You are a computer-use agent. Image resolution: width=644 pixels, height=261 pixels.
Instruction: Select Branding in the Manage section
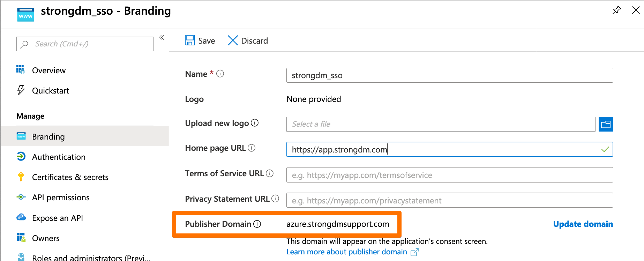click(85, 136)
